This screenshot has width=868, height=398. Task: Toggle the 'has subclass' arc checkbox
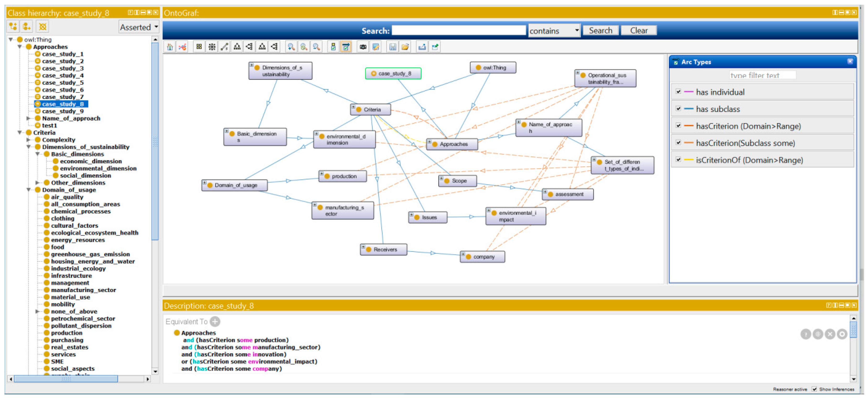pos(678,109)
